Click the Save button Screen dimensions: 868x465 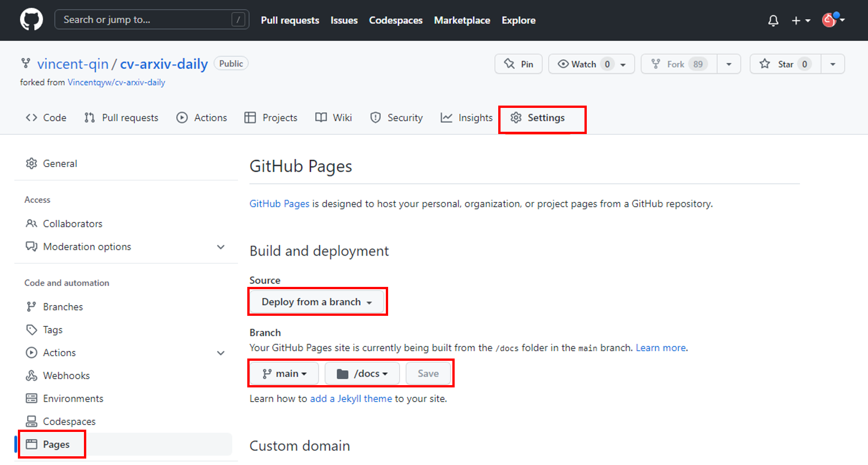(x=428, y=374)
